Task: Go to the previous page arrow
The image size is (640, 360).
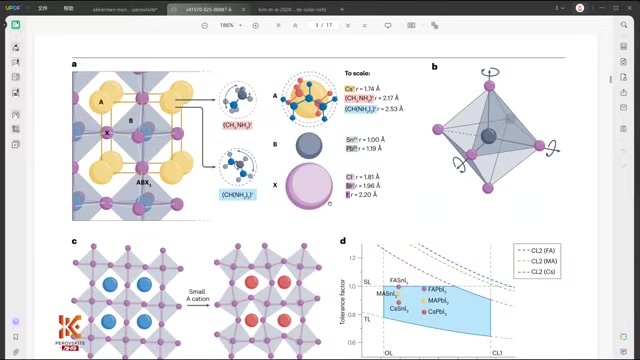Action: [x=295, y=25]
